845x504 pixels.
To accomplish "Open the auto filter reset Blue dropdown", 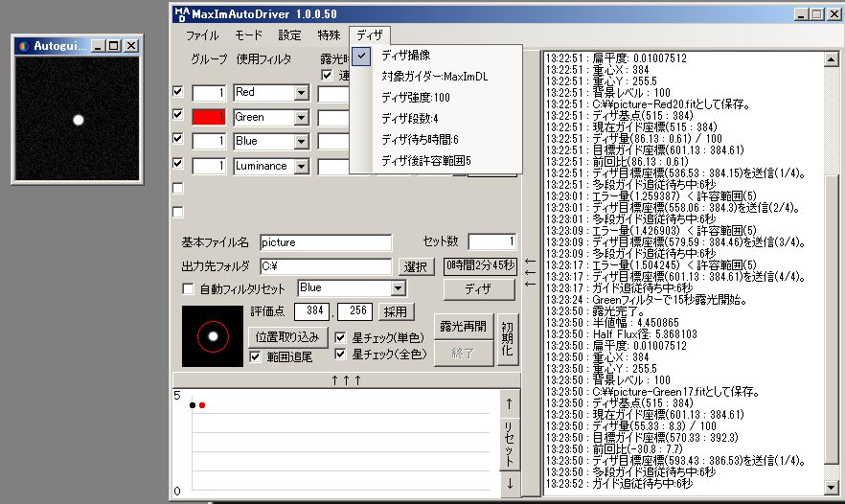I will (399, 288).
